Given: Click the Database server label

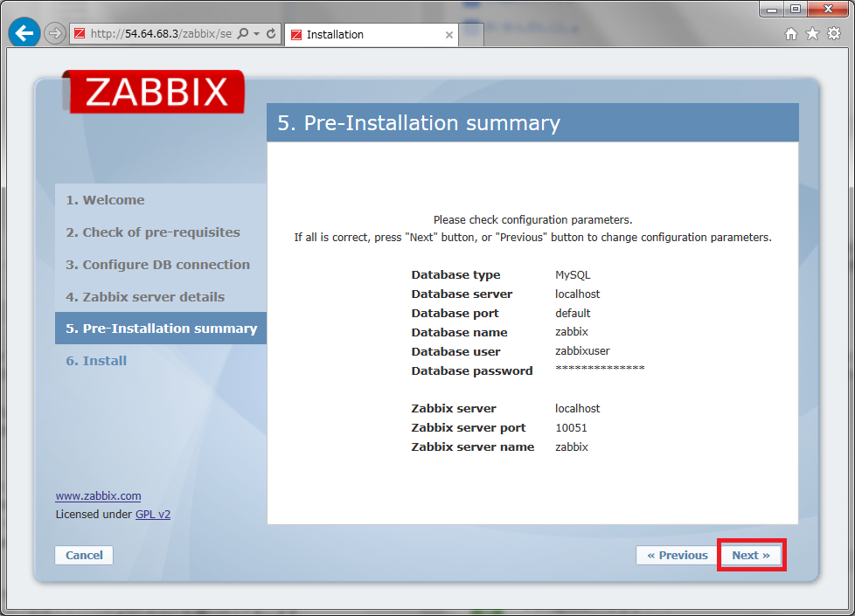Looking at the screenshot, I should [462, 294].
